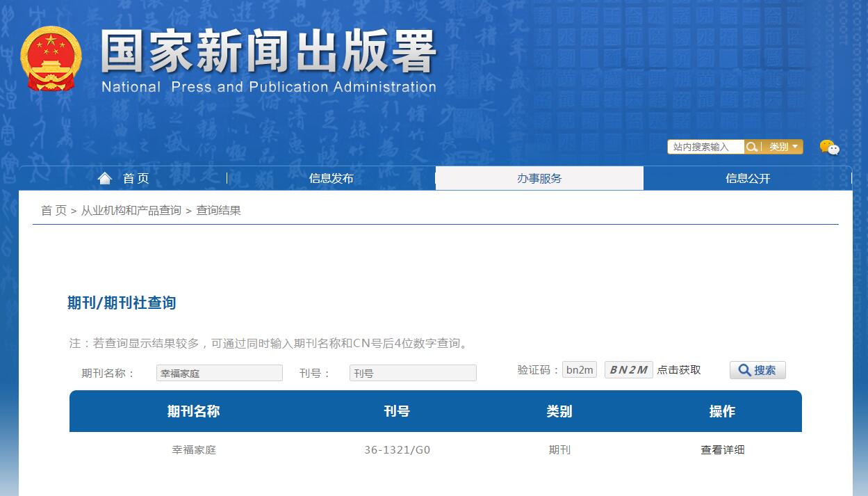Click 查看详细 for 幸福家庭
The height and width of the screenshot is (496, 868).
tap(723, 449)
